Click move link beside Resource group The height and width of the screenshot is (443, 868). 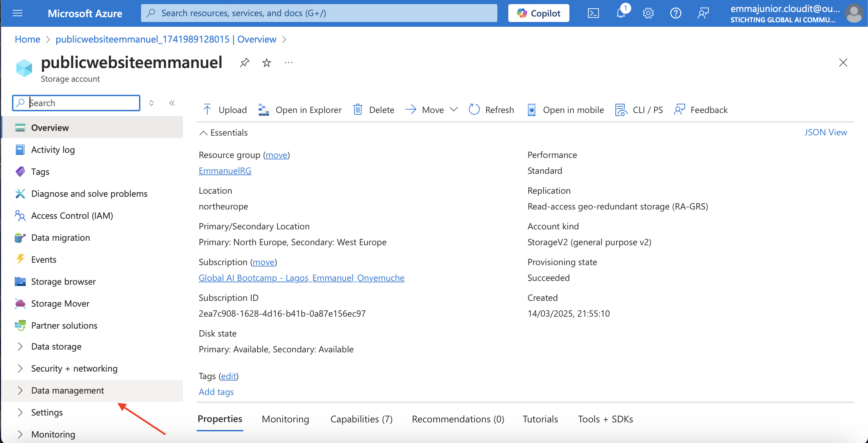[x=276, y=155]
